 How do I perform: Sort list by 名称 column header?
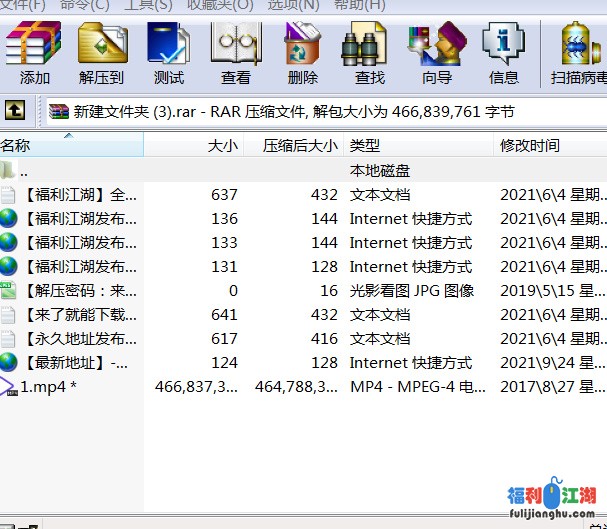tap(70, 146)
